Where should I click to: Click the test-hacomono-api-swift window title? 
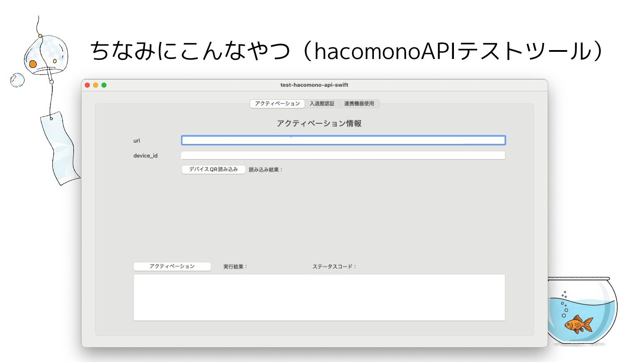click(314, 85)
